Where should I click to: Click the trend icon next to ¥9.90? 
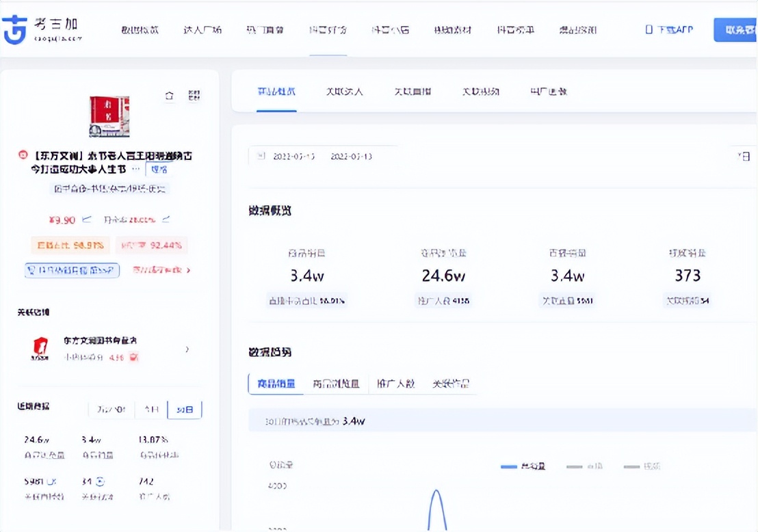point(86,220)
